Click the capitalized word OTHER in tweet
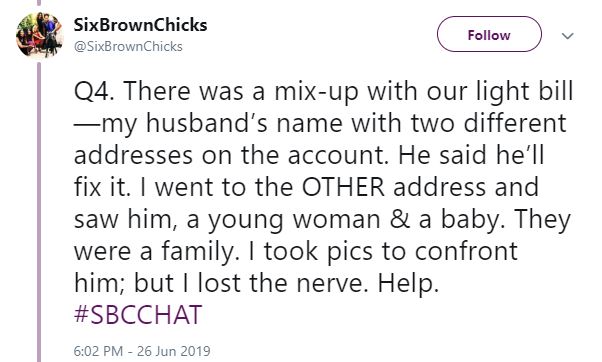 (343, 187)
